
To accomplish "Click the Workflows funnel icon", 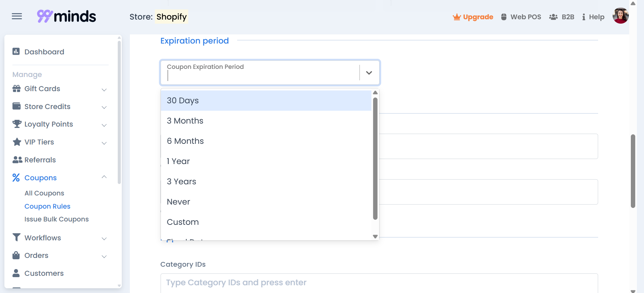I will point(16,237).
